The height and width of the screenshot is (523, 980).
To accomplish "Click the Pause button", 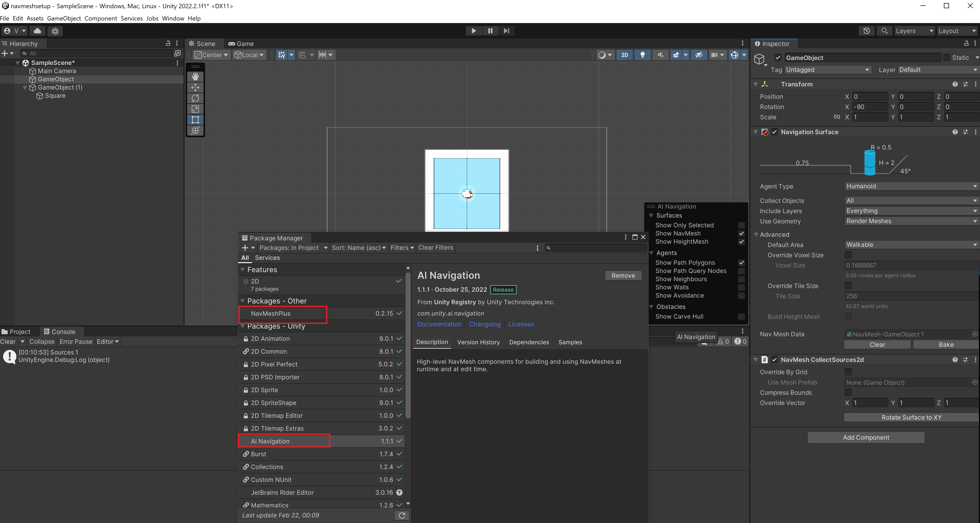I will coord(490,31).
